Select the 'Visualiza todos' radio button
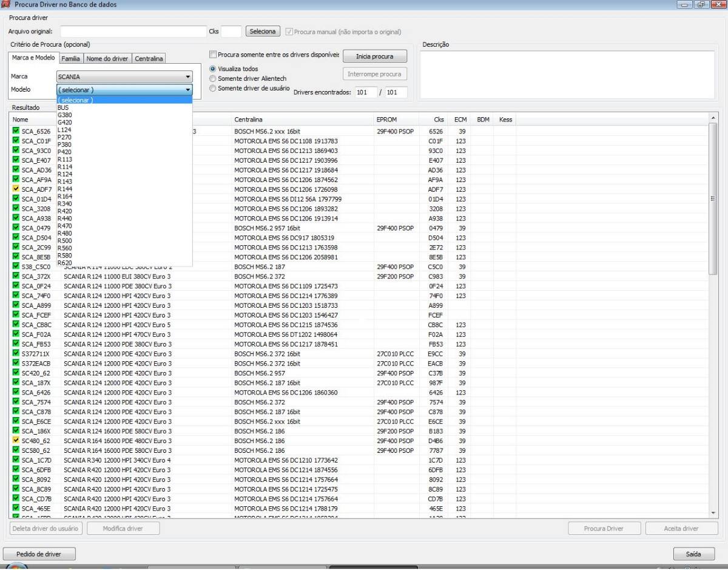Image resolution: width=728 pixels, height=570 pixels. pyautogui.click(x=212, y=69)
